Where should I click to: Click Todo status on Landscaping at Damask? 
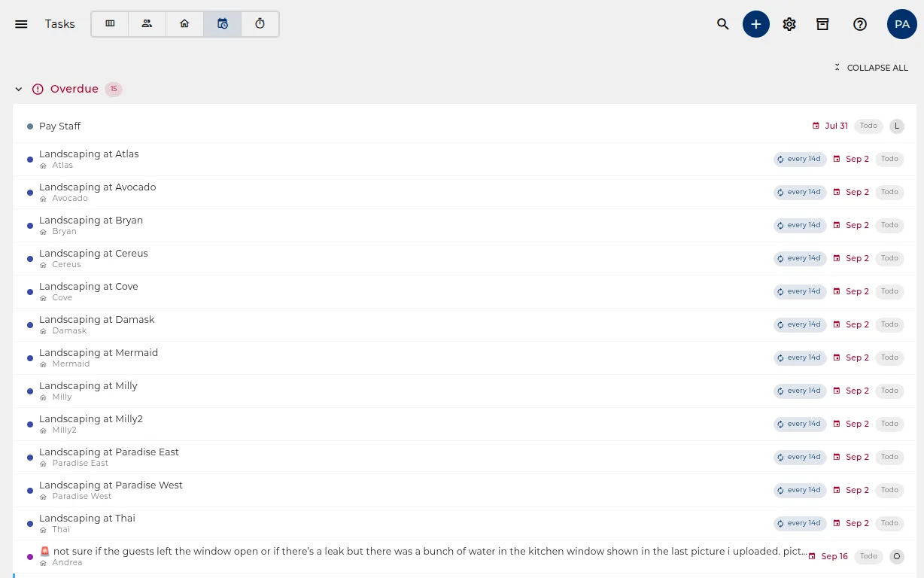point(889,324)
